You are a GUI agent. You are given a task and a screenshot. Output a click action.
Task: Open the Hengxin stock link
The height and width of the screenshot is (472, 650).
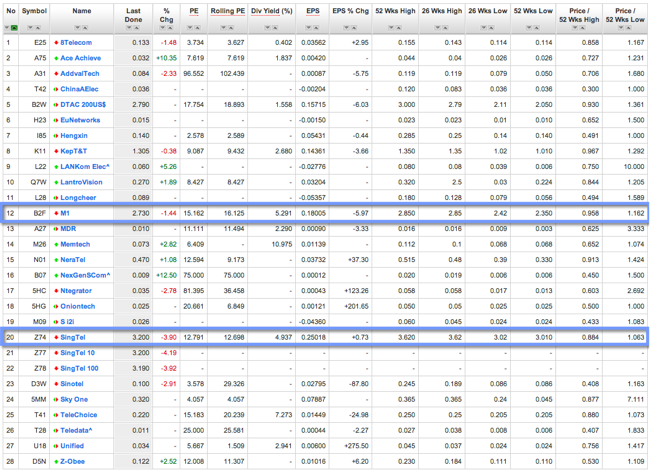point(74,136)
